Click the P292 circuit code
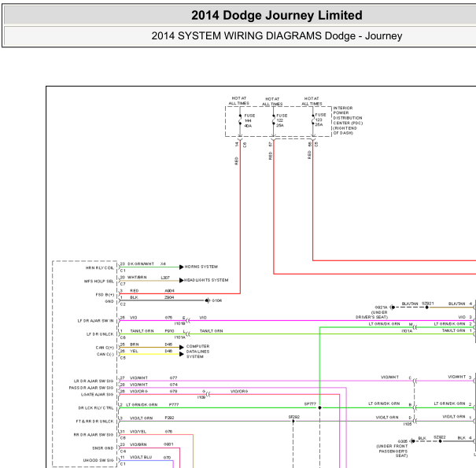This screenshot has width=476, height=468. point(169,418)
